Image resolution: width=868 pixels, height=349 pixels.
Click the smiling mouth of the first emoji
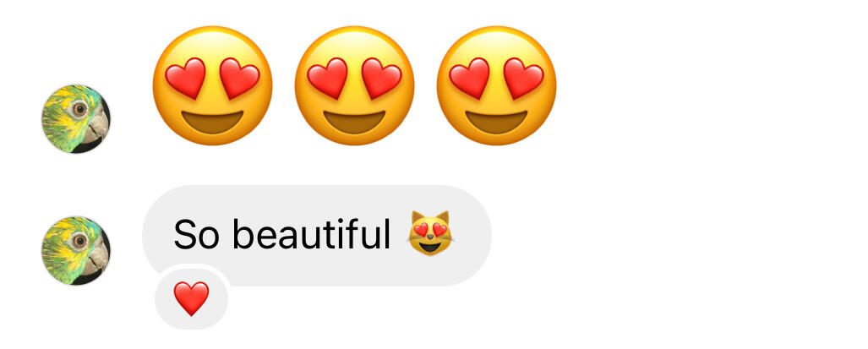coord(213,122)
